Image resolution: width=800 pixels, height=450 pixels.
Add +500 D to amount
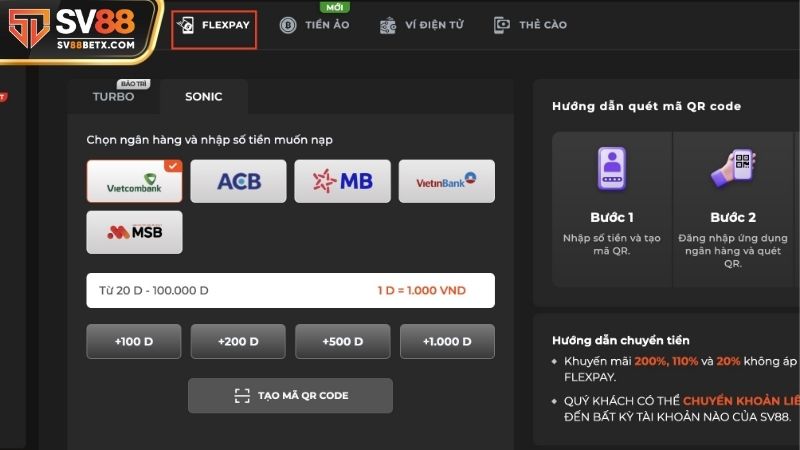click(342, 341)
